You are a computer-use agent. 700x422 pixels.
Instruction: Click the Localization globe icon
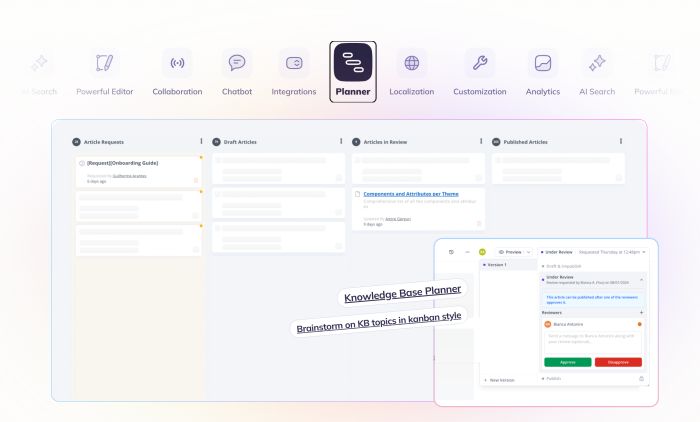pos(412,63)
